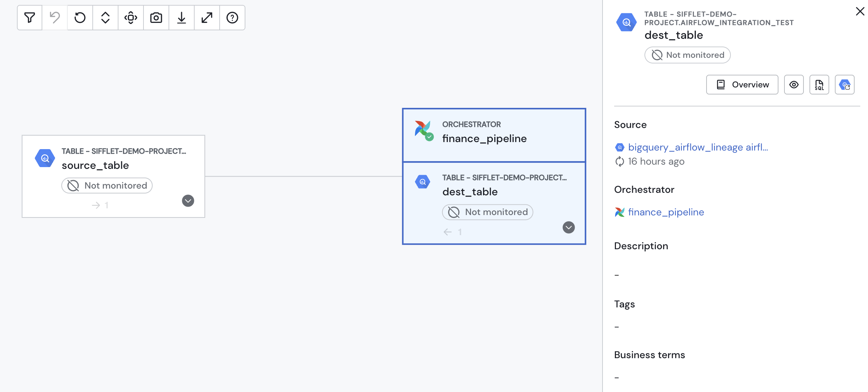Viewport: 868px width, 392px height.
Task: Click the expand/collapse vertical arrows icon
Action: [x=105, y=18]
